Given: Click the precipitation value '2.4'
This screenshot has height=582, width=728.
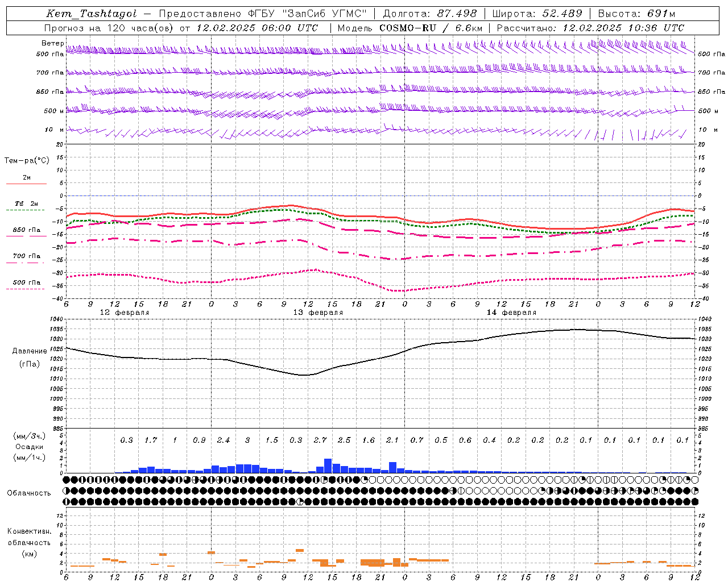Looking at the screenshot, I should (x=224, y=440).
